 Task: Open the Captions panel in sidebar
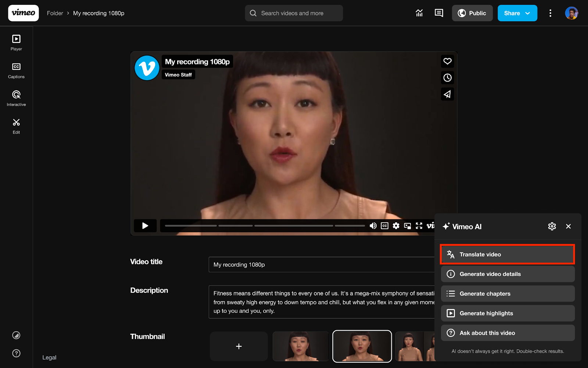(16, 71)
